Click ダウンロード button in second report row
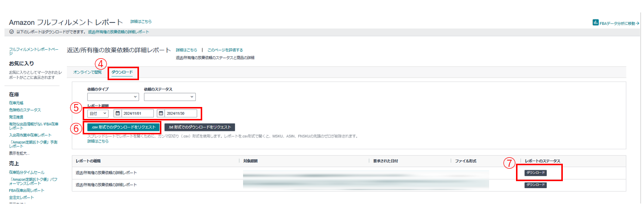The image size is (644, 211). coord(535,185)
